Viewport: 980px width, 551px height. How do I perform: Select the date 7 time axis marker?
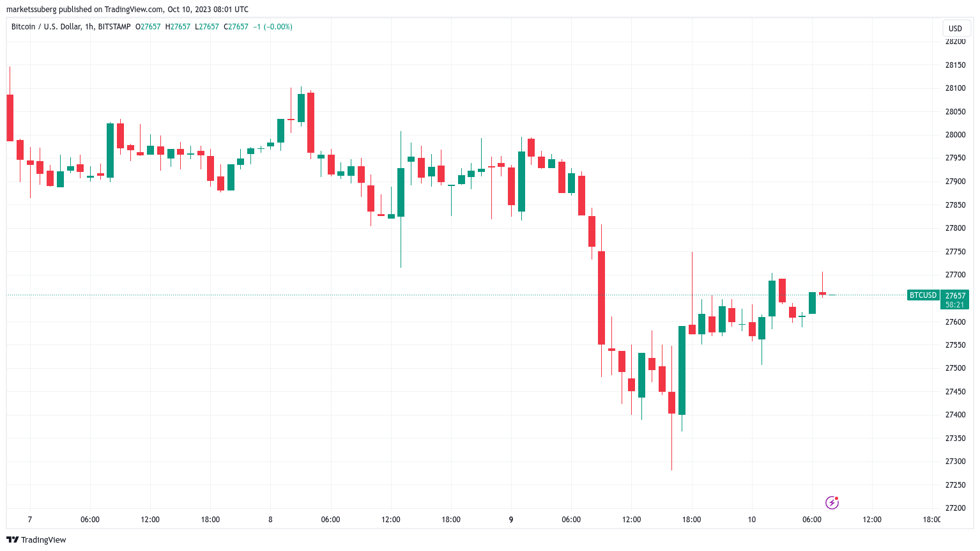coord(30,520)
